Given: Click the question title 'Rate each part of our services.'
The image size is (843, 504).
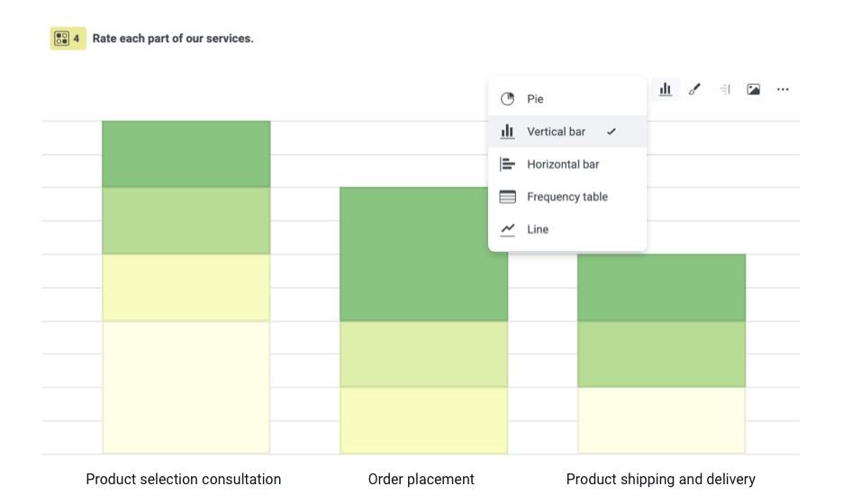Looking at the screenshot, I should [x=173, y=39].
